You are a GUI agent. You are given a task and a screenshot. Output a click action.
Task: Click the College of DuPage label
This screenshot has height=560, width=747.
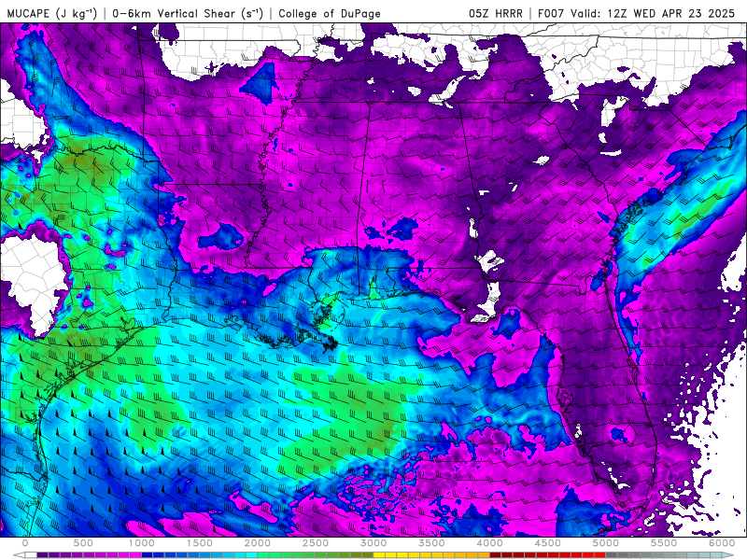330,13
